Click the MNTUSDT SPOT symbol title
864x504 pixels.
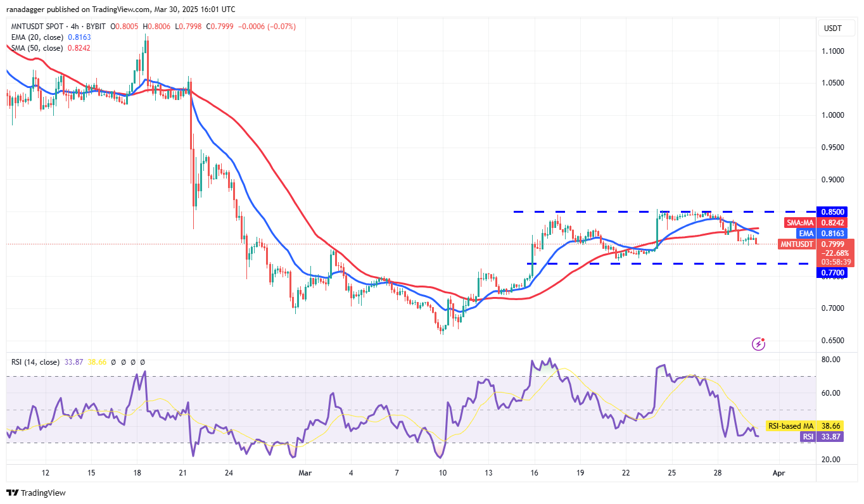pos(39,27)
